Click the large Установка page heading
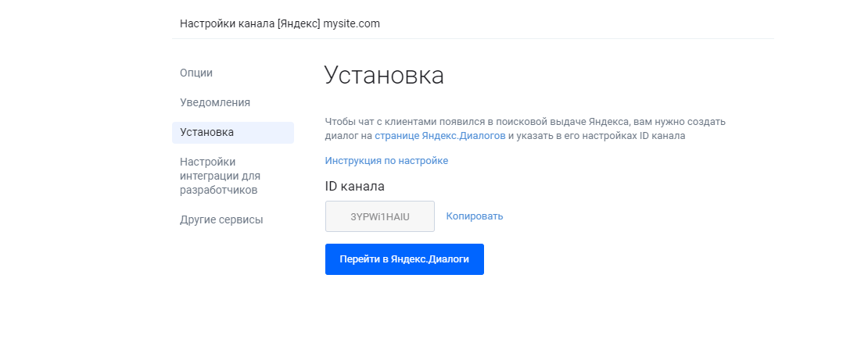 coord(384,75)
